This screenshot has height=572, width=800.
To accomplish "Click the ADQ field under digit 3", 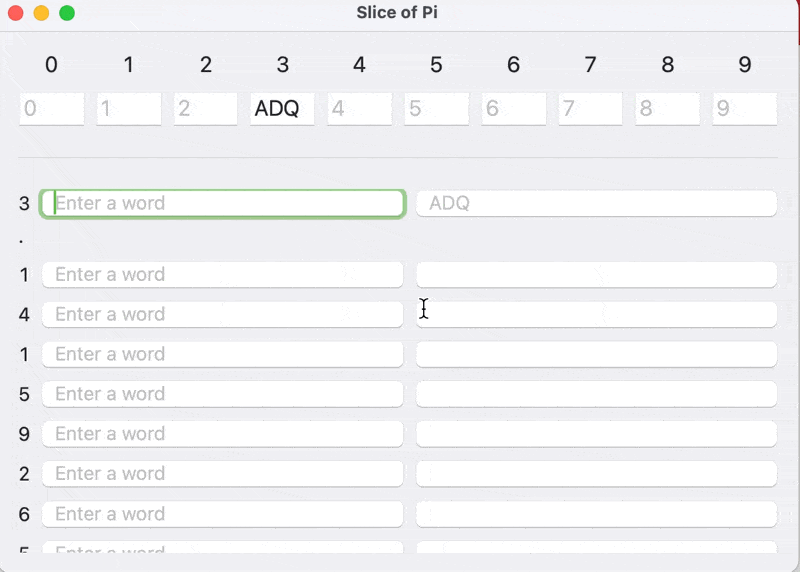I will coord(282,109).
